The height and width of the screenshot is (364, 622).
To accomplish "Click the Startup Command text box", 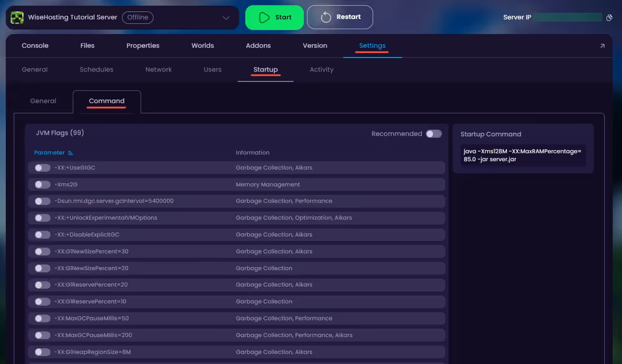I will click(x=523, y=155).
